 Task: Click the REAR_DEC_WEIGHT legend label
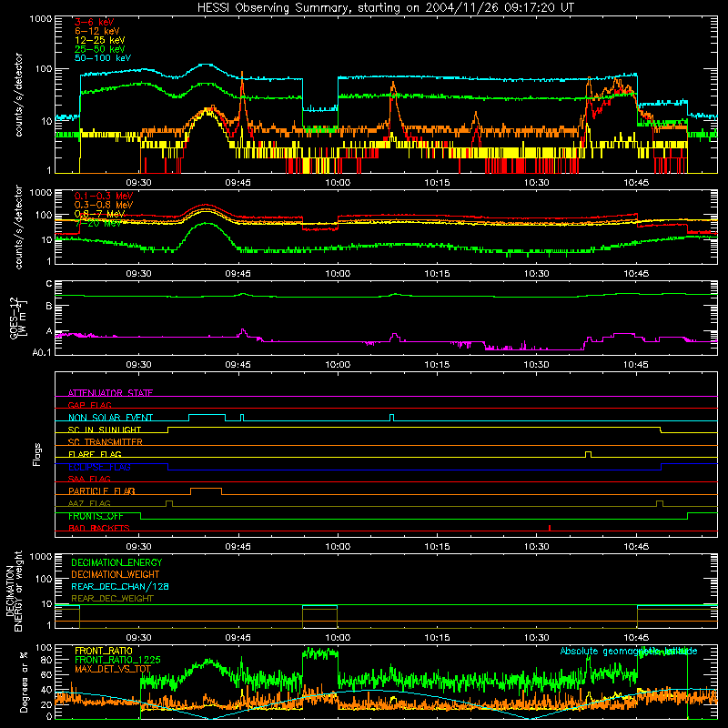tap(112, 599)
